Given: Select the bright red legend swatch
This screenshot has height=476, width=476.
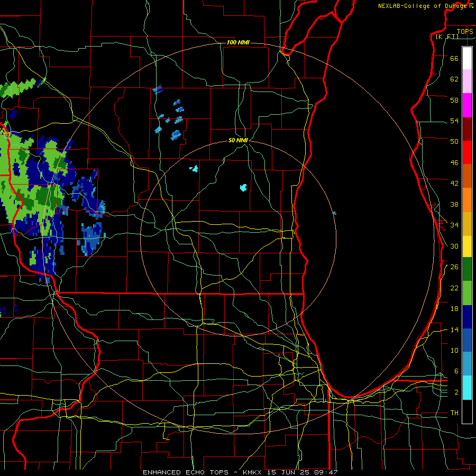Looking at the screenshot, I should [x=467, y=152].
